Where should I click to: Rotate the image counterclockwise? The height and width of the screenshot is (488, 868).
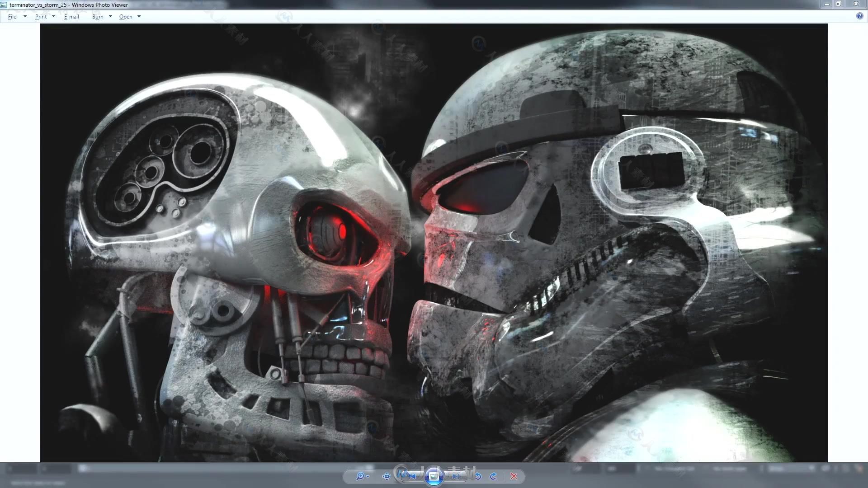click(478, 476)
